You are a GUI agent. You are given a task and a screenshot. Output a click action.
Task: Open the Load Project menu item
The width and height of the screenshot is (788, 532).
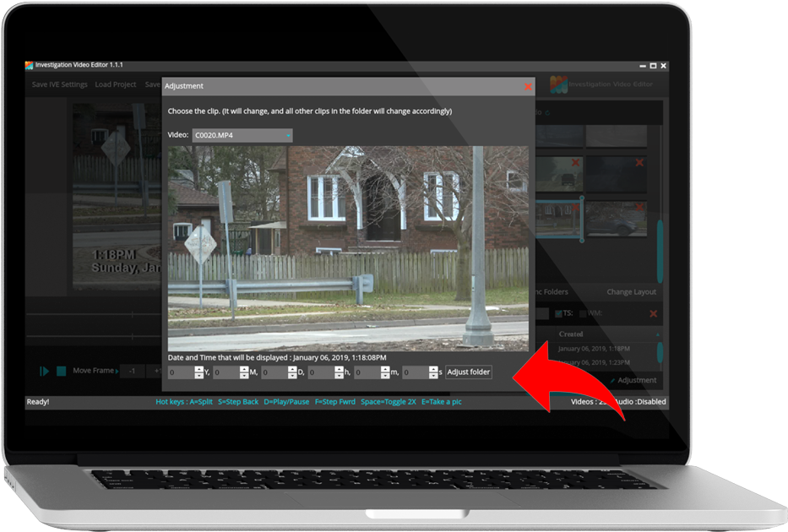(116, 84)
